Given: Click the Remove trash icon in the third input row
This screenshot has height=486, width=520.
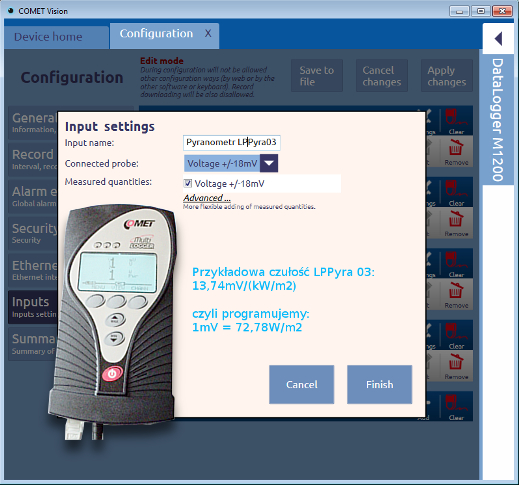Looking at the screenshot, I should point(456,294).
